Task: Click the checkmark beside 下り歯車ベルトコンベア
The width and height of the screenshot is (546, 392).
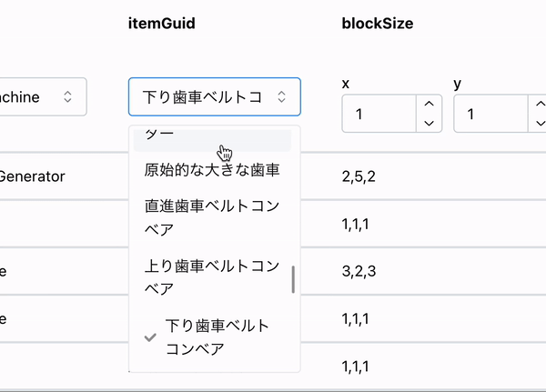Action: click(x=150, y=337)
